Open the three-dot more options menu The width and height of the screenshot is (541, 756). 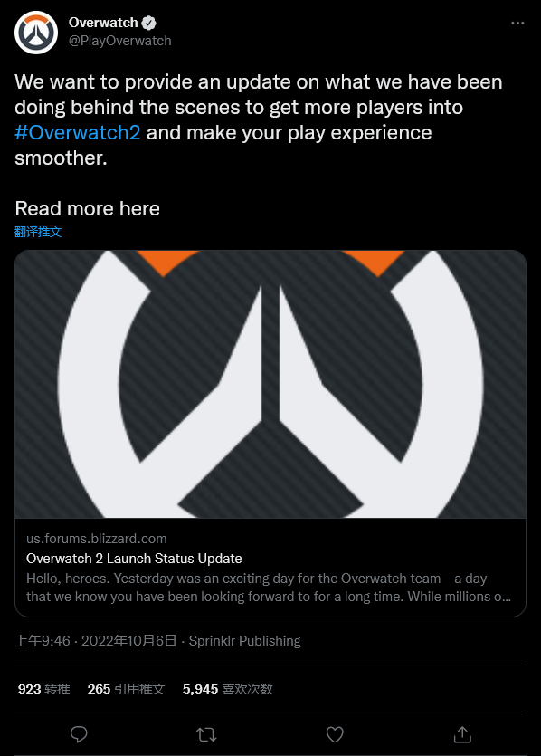click(x=517, y=24)
